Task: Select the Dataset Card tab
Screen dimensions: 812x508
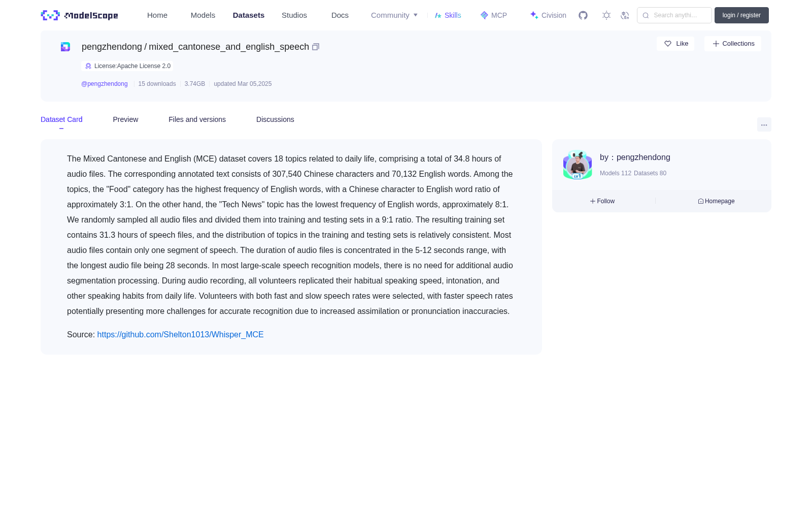Action: pyautogui.click(x=61, y=119)
